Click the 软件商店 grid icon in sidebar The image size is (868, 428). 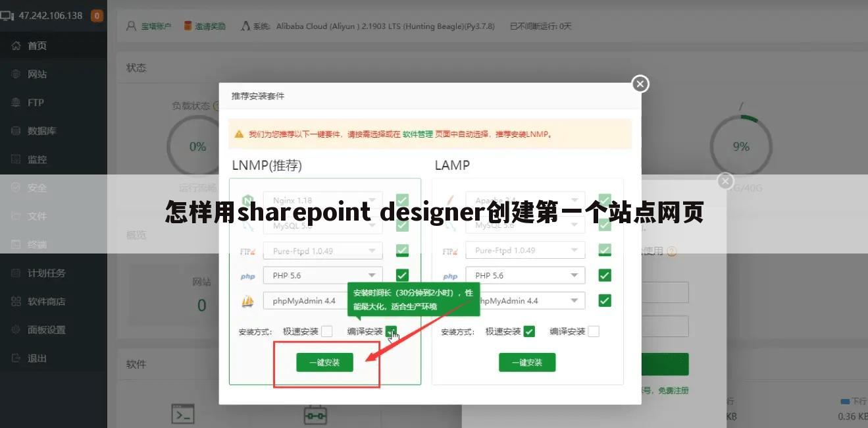16,301
